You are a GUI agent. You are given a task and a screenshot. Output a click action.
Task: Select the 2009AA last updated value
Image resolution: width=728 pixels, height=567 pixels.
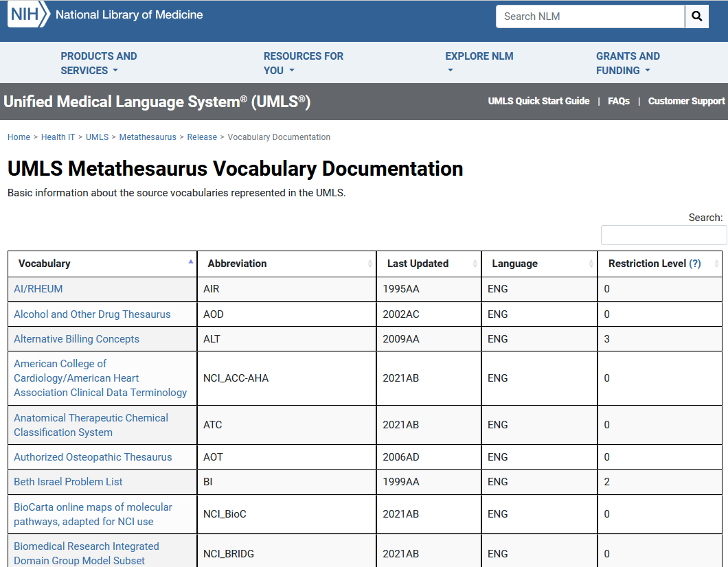400,339
